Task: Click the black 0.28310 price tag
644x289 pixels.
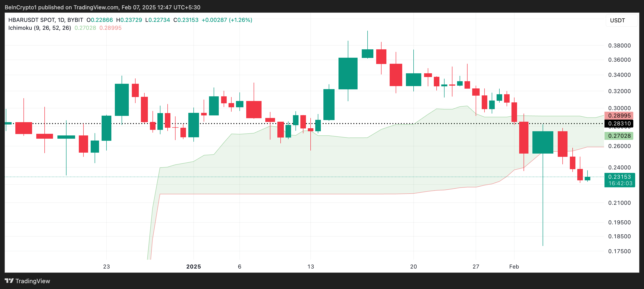Action: pos(619,124)
